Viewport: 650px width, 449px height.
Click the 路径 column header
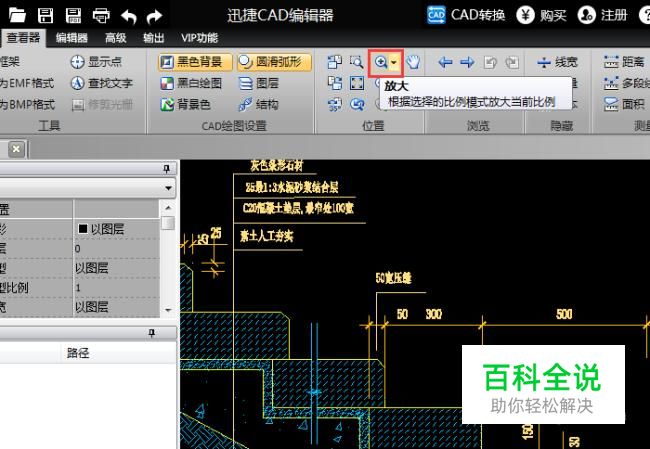tap(78, 353)
